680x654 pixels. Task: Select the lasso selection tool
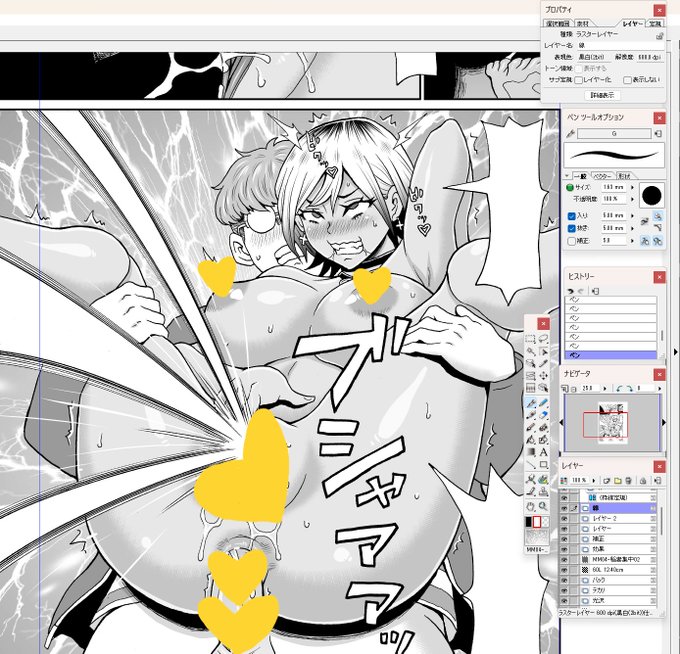click(x=543, y=338)
